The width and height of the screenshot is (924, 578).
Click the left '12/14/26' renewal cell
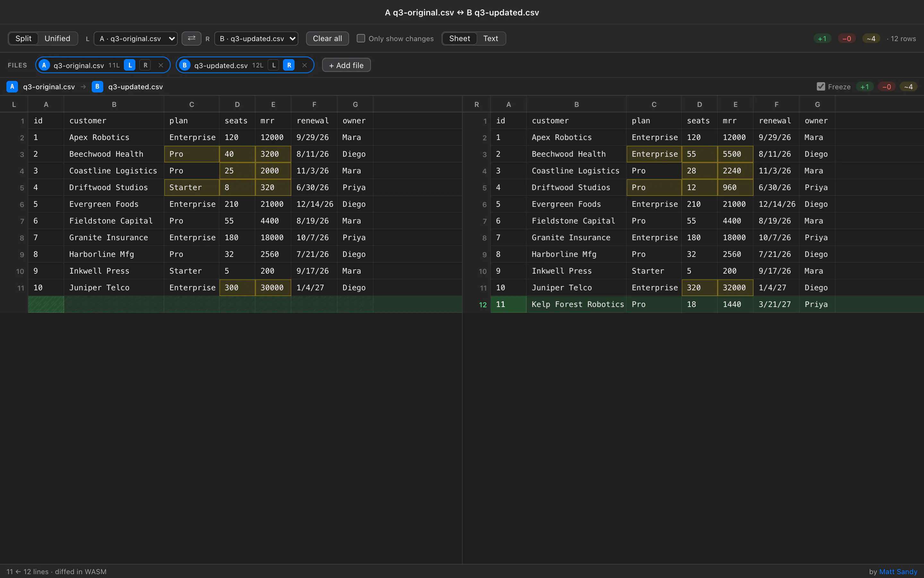314,204
